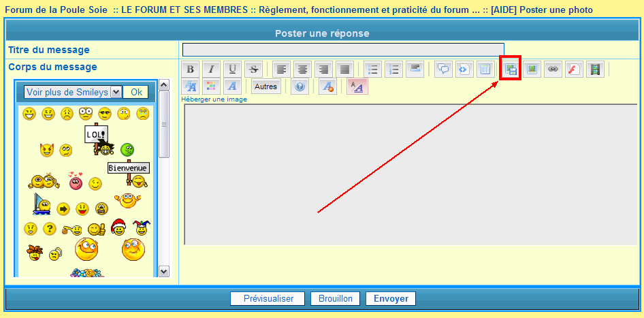Insert the black arrow smiley
The image size is (644, 318).
coord(63,209)
